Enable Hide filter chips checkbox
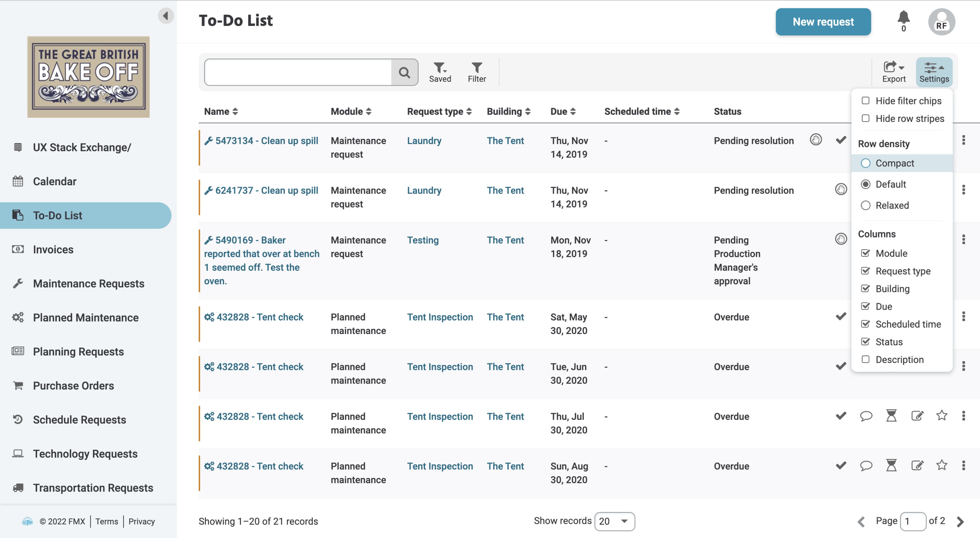The width and height of the screenshot is (980, 538). (x=865, y=101)
